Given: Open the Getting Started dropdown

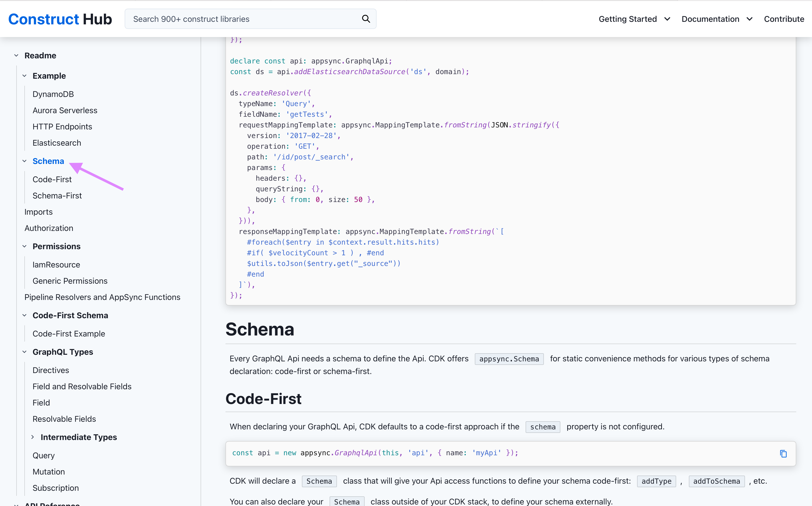Looking at the screenshot, I should (x=634, y=19).
